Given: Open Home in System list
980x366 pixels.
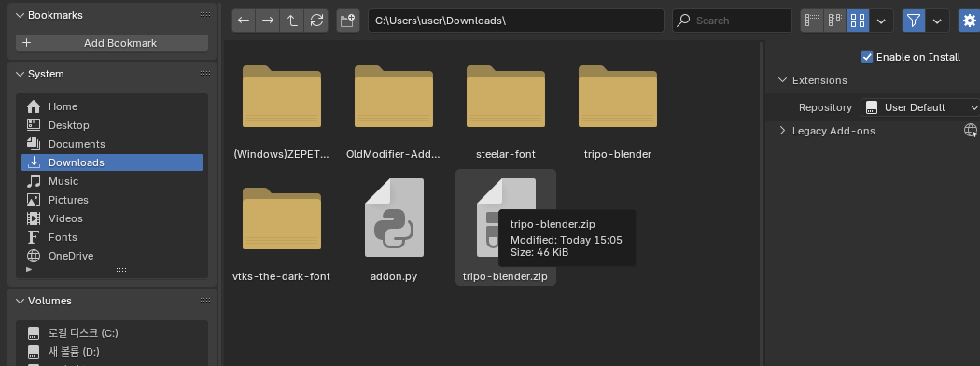Looking at the screenshot, I should tap(112, 106).
